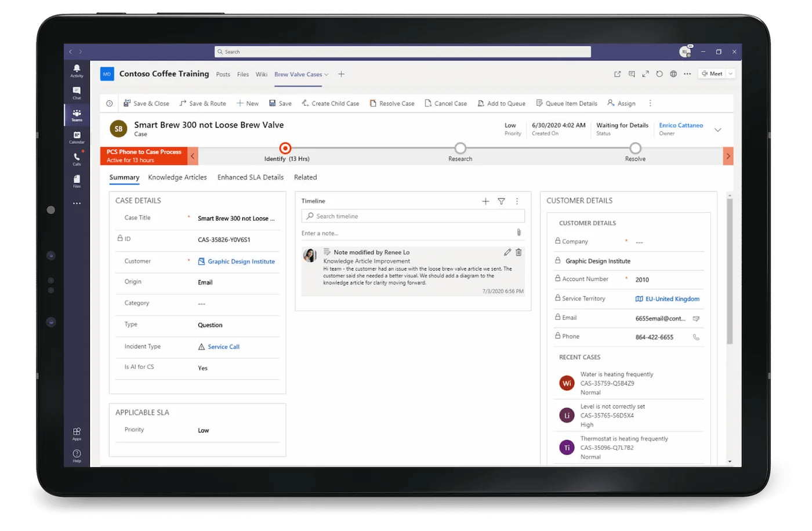The image size is (812, 531).
Task: Open Enhanced SLA Details tab
Action: tap(251, 177)
